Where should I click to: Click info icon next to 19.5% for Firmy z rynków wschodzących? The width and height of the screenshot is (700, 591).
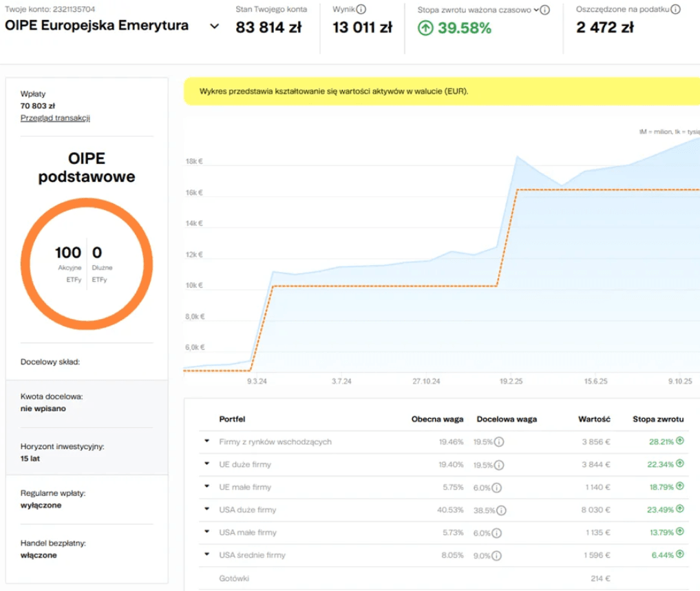click(x=499, y=442)
